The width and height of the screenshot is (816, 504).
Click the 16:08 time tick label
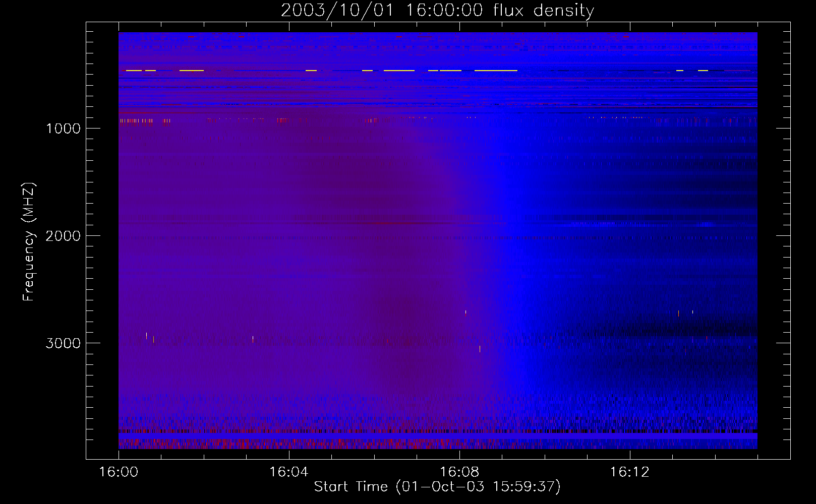pyautogui.click(x=459, y=472)
